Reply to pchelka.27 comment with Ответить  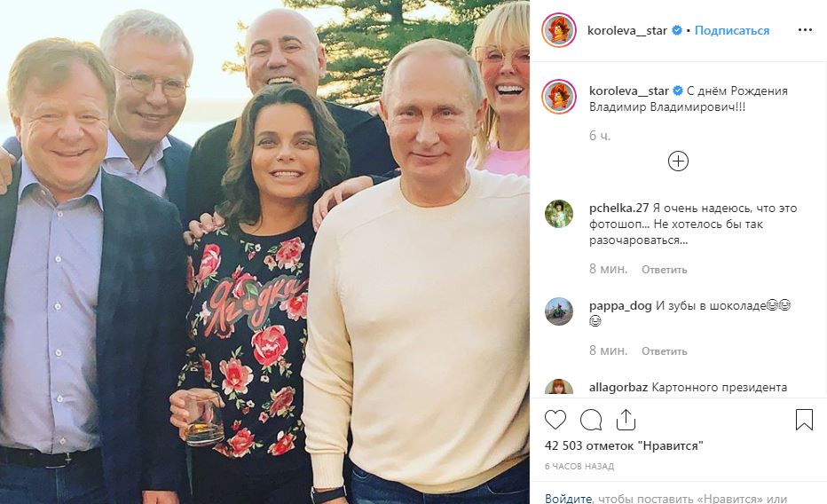[x=664, y=270]
